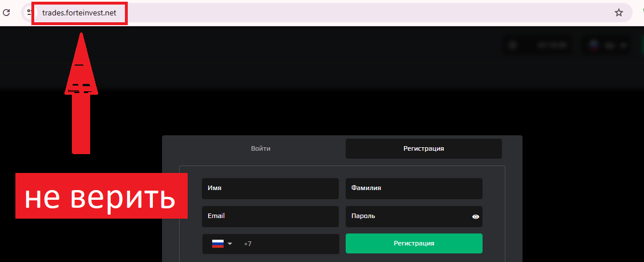
Task: Focus the Фамилия input field
Action: pos(414,188)
